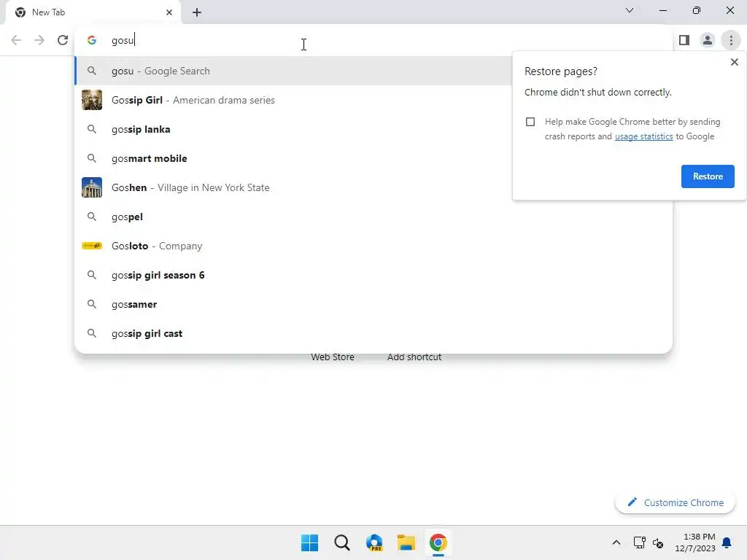This screenshot has width=747, height=560.
Task: Select the Gosloto company suggestion
Action: click(373, 246)
